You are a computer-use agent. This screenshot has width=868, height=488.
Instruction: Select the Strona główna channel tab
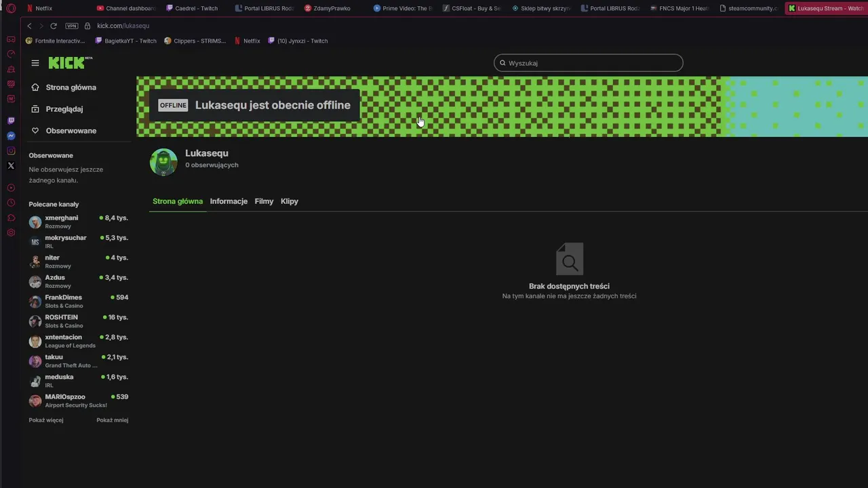coord(178,201)
